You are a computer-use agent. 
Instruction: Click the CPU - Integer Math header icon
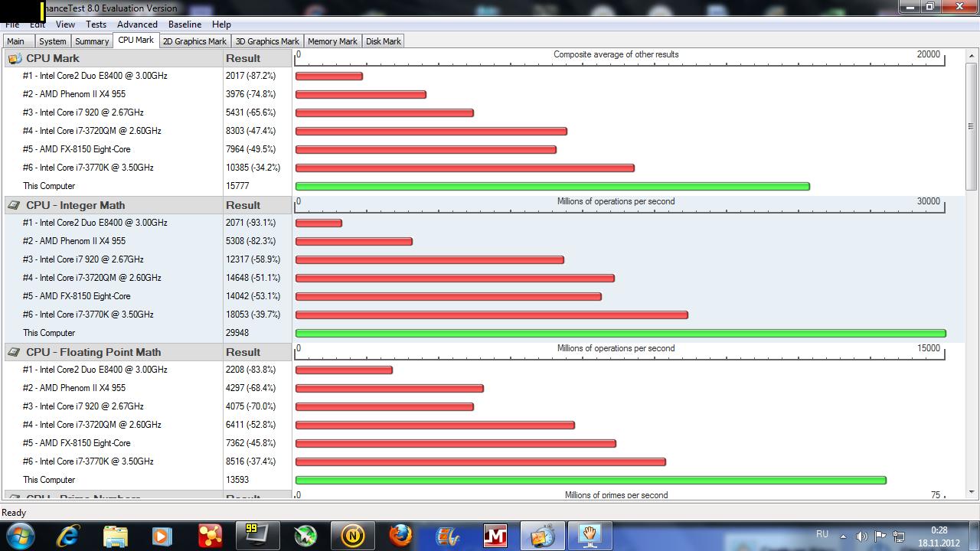15,205
